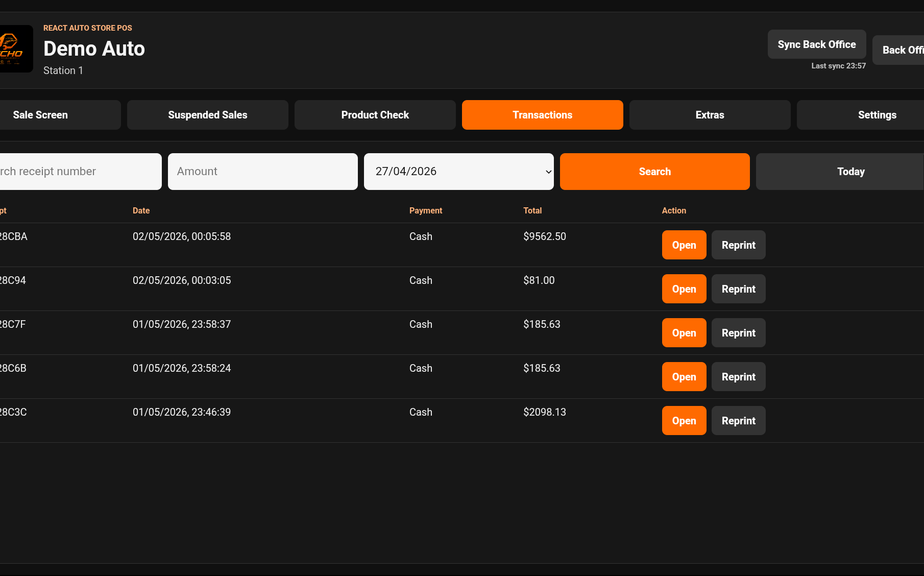
Task: Click the $81.00 total value
Action: [x=539, y=280]
